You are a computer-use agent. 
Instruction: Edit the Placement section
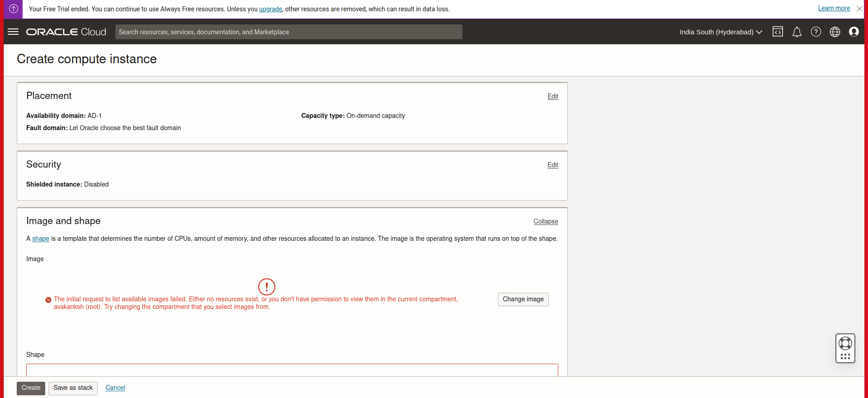[x=552, y=96]
